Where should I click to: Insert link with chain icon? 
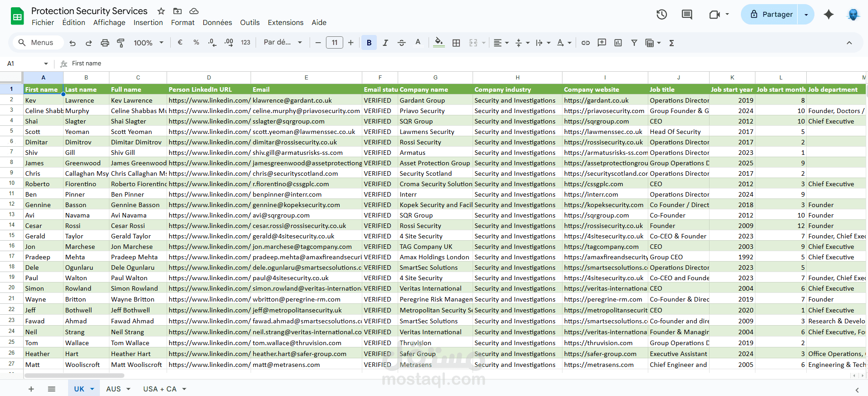(586, 43)
